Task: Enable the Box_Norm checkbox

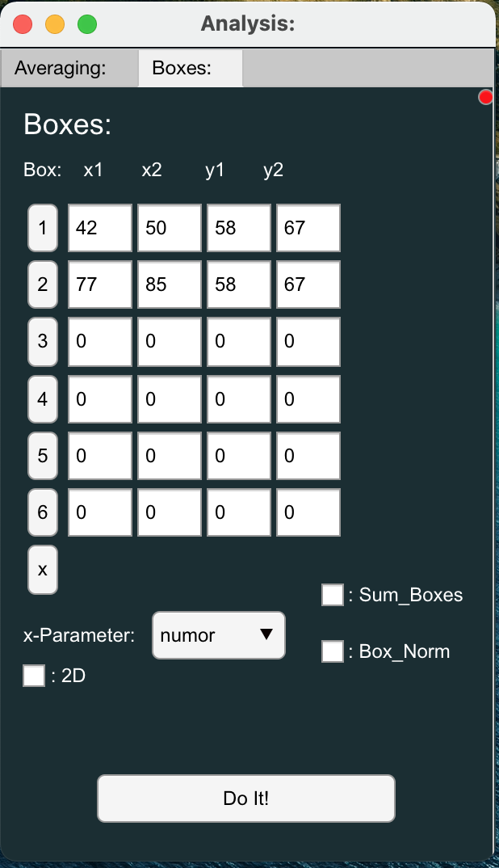Action: tap(333, 651)
